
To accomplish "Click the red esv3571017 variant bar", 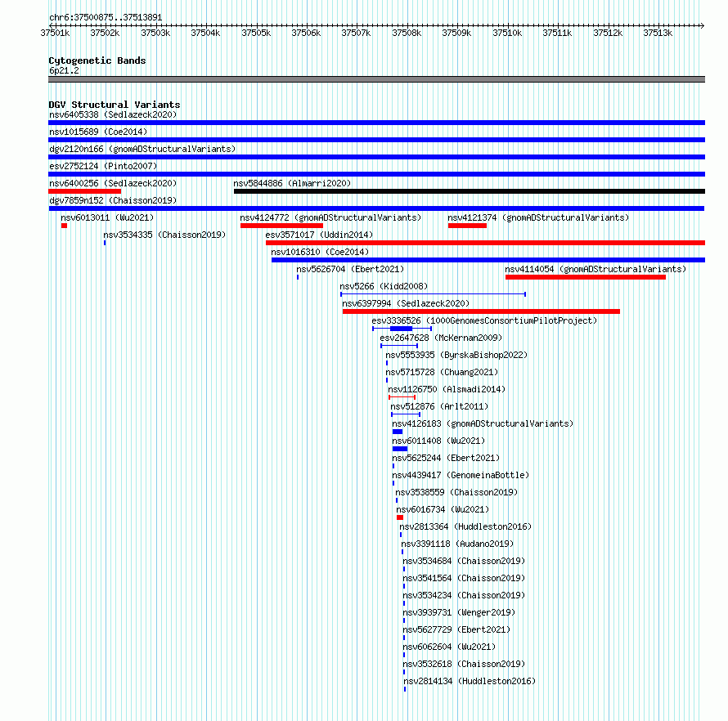I will (x=485, y=243).
